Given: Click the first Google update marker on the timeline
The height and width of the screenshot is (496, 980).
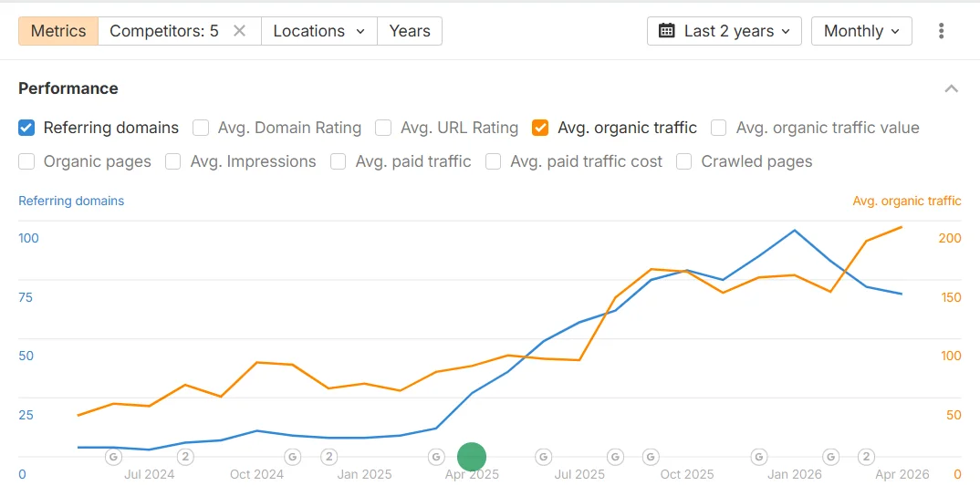Looking at the screenshot, I should point(114,456).
